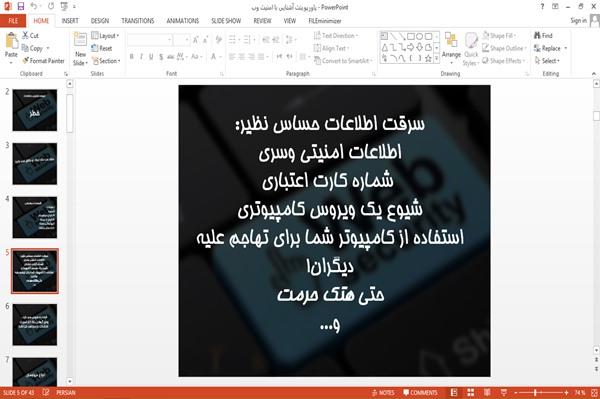The image size is (600, 399).
Task: Open the Section dropdown
Action: (106, 61)
